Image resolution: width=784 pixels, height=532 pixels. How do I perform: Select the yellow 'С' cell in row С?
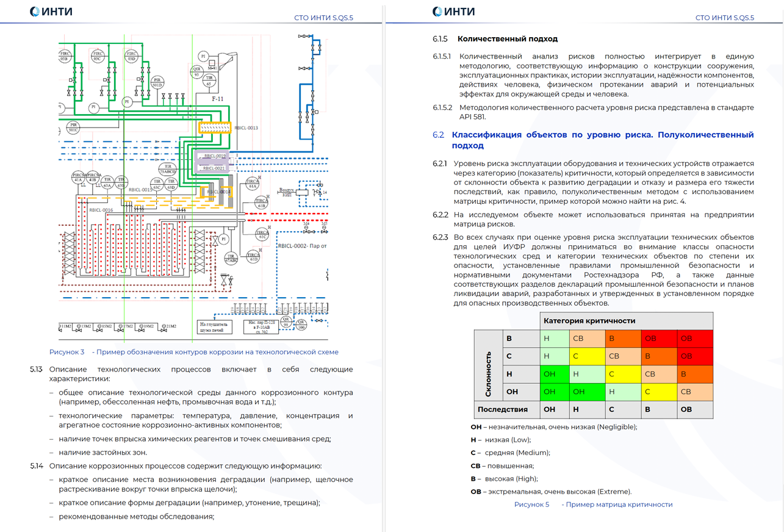[586, 356]
